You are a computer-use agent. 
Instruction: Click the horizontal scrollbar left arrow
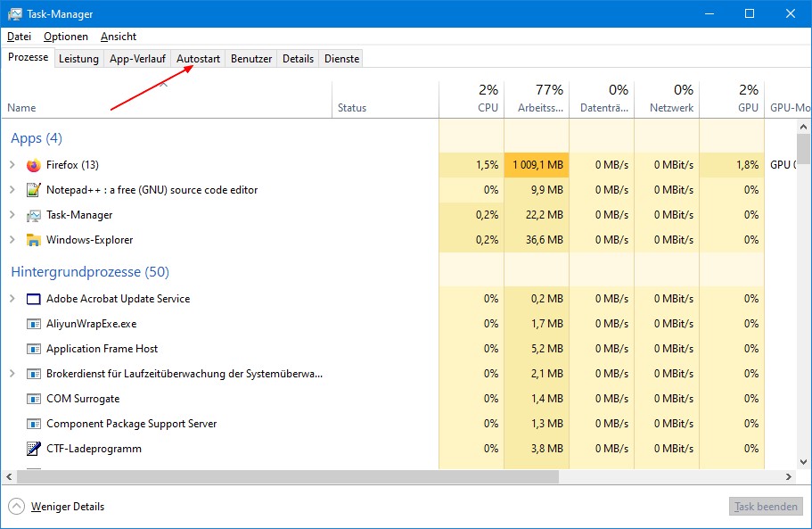coord(9,476)
